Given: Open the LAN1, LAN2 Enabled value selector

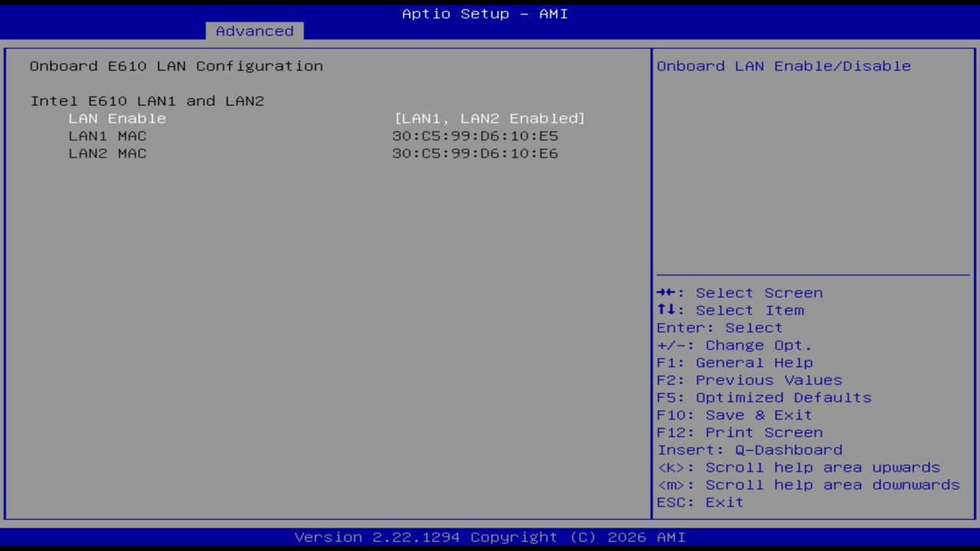Looking at the screenshot, I should [489, 118].
